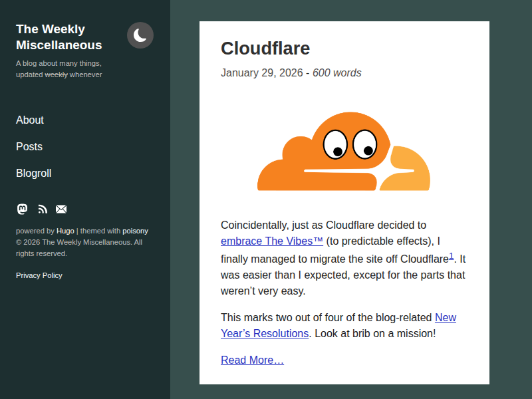Click the 600 words label

[337, 72]
